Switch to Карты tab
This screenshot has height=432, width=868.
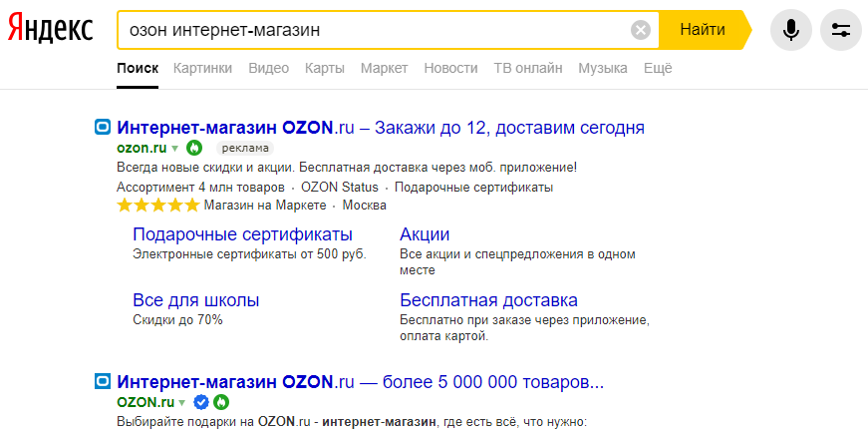click(x=325, y=68)
